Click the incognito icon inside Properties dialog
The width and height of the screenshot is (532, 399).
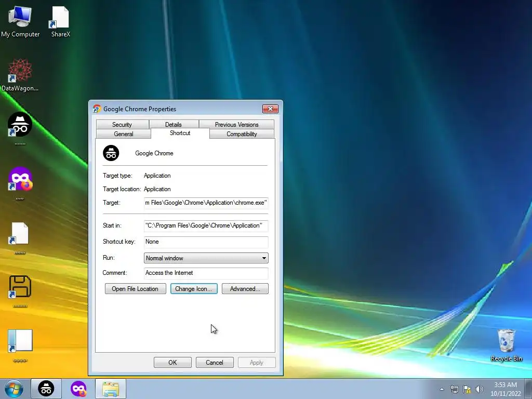click(x=111, y=153)
